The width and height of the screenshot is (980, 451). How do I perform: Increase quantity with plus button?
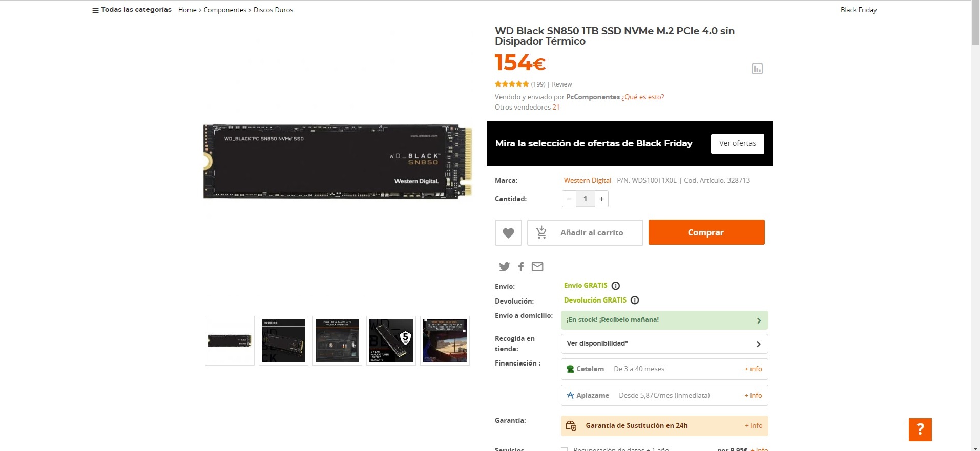point(601,199)
